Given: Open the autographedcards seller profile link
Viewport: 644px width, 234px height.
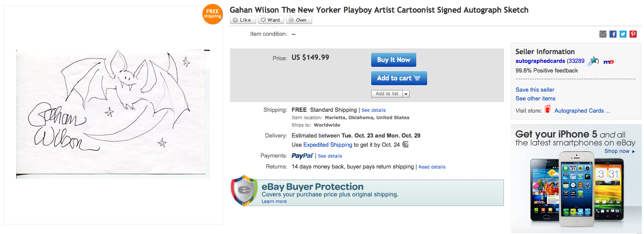Looking at the screenshot, I should pos(540,61).
